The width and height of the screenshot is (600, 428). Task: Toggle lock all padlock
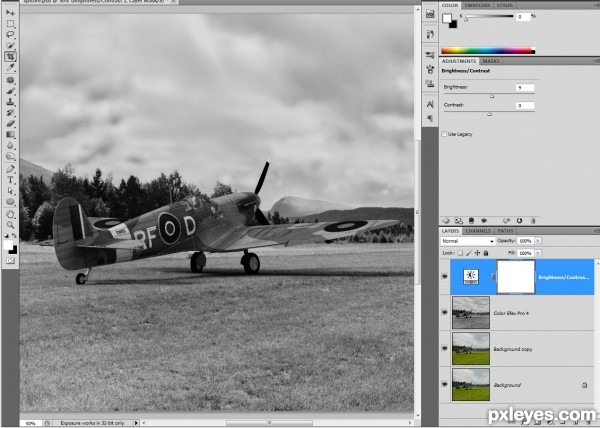pyautogui.click(x=486, y=253)
